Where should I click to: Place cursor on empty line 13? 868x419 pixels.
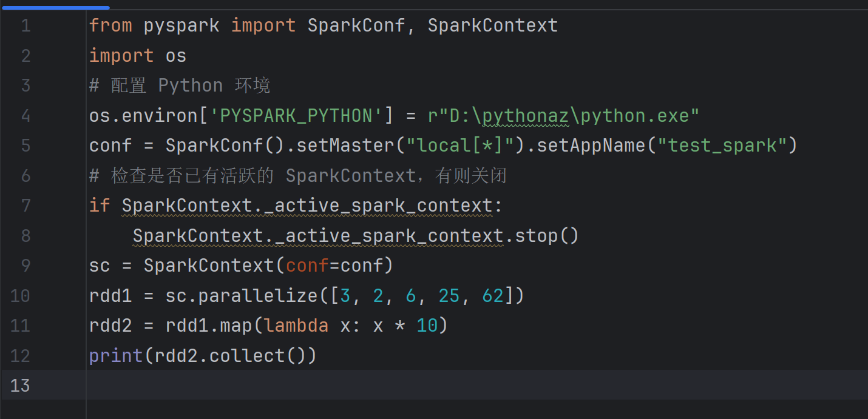pyautogui.click(x=476, y=385)
